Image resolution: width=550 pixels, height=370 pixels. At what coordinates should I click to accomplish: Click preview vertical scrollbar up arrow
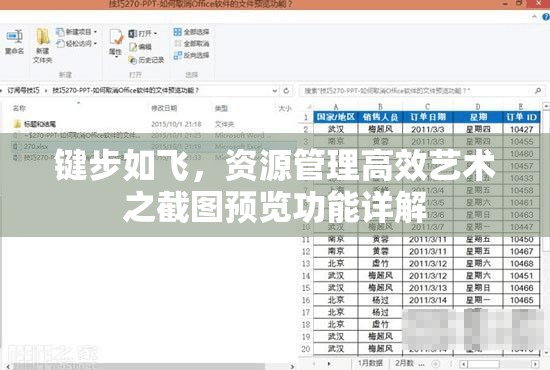(546, 106)
